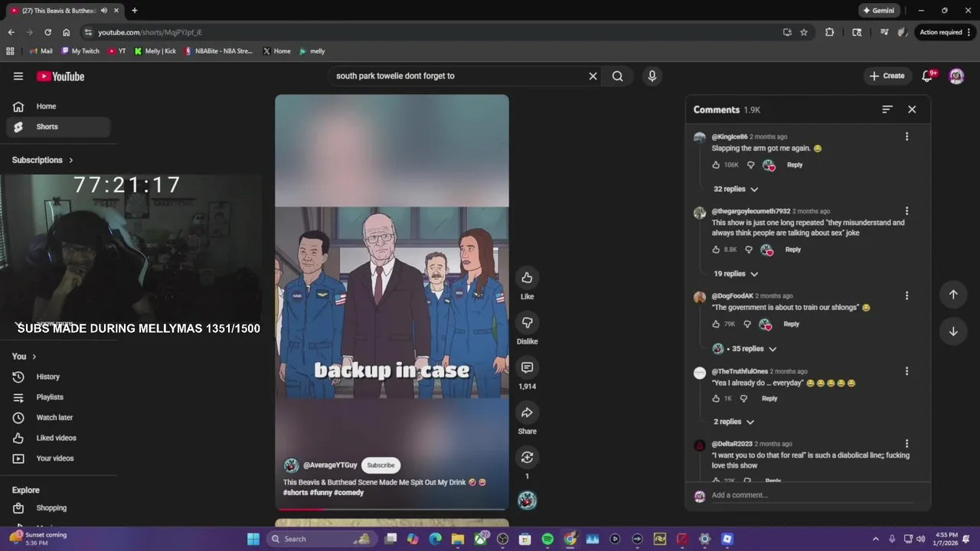Open options for @DogFoodAK comment
Screen dimensions: 980x551
click(x=906, y=295)
